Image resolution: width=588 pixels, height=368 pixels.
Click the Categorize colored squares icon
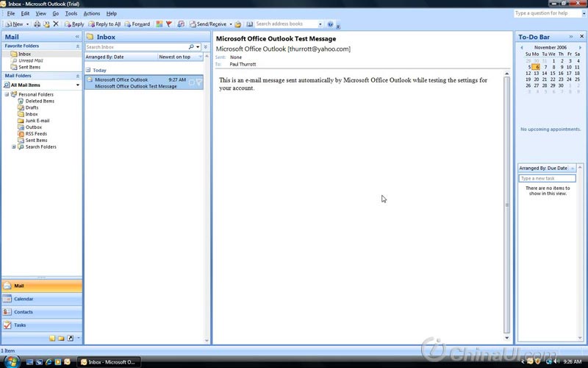(x=159, y=24)
